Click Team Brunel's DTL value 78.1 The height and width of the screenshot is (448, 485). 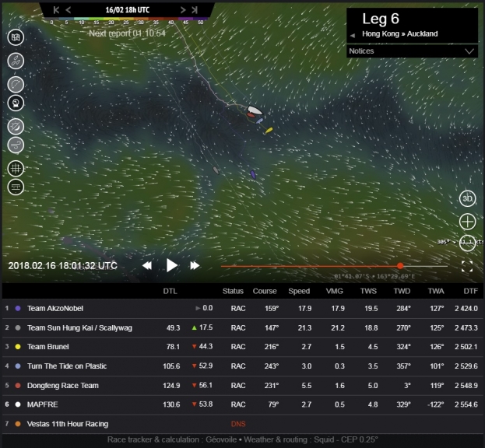(173, 347)
